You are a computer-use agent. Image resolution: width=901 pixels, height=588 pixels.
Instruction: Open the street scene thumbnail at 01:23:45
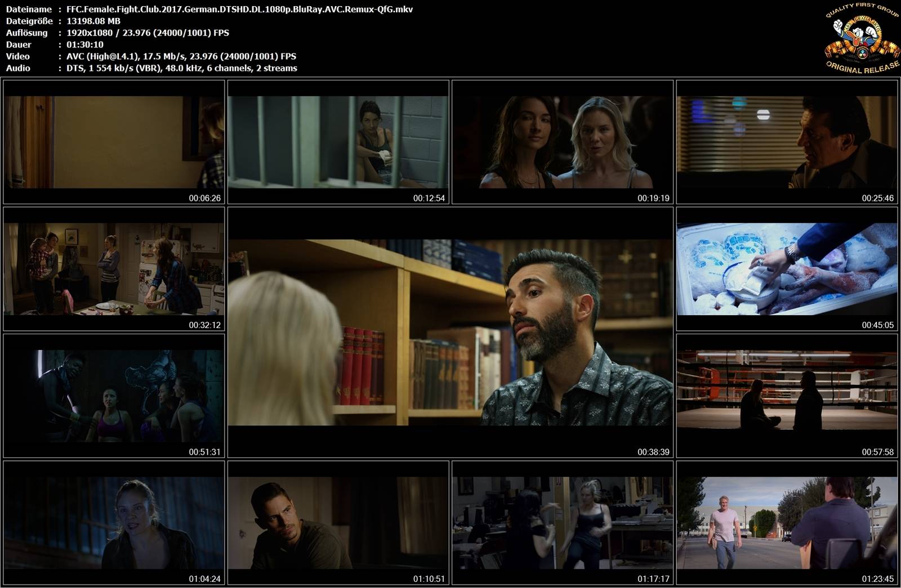787,523
